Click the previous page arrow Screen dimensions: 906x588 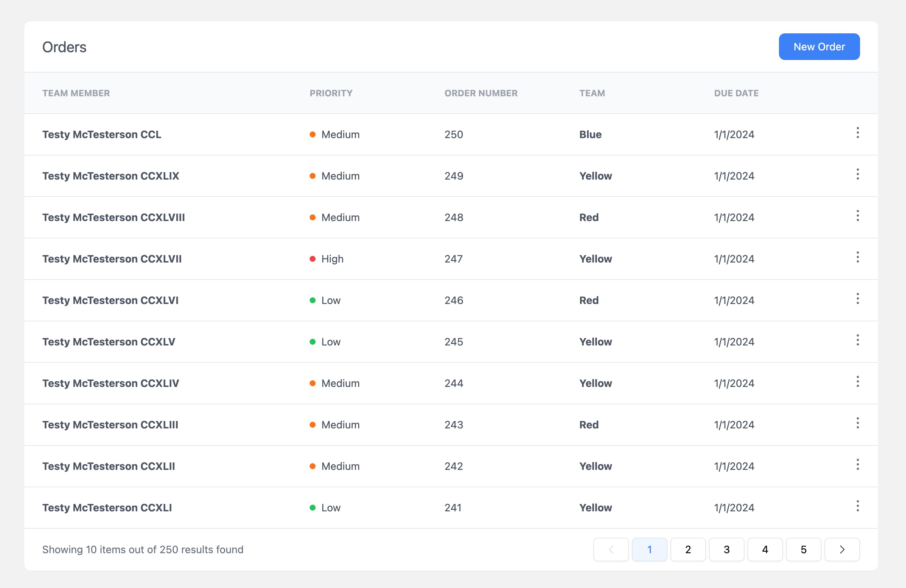pos(610,549)
